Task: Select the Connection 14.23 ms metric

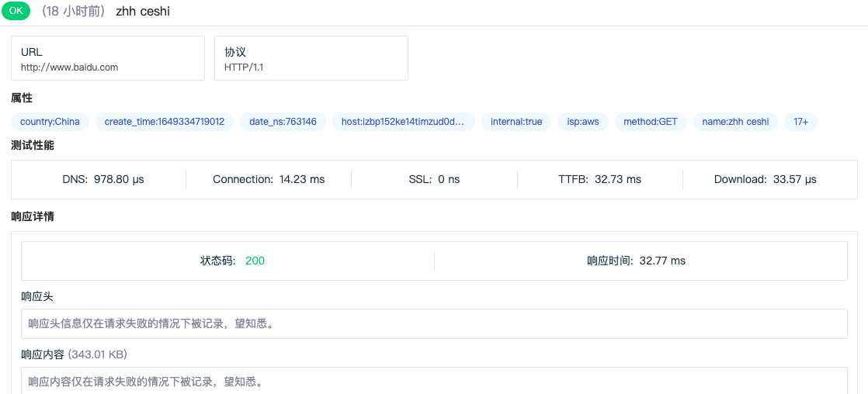Action: click(x=269, y=179)
